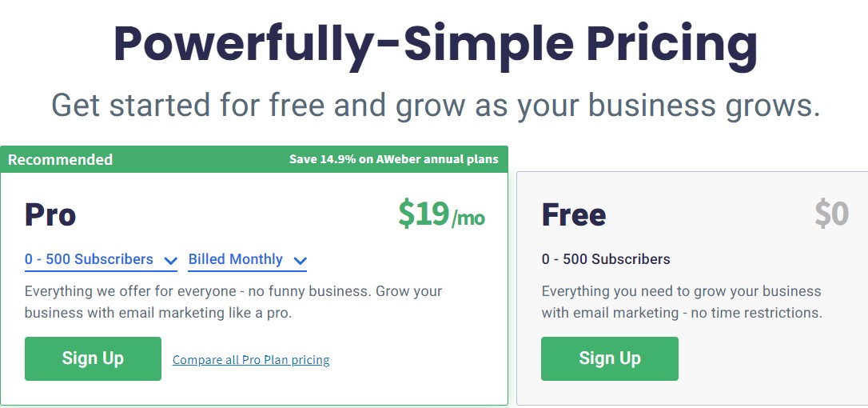Click the Free plan description paragraph
The height and width of the screenshot is (408, 868).
tap(682, 302)
